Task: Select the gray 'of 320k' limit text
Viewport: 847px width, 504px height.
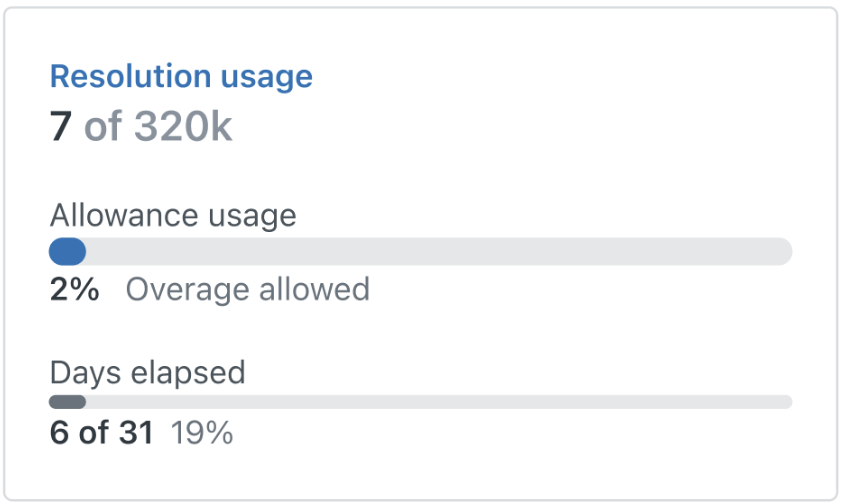Action: click(158, 126)
